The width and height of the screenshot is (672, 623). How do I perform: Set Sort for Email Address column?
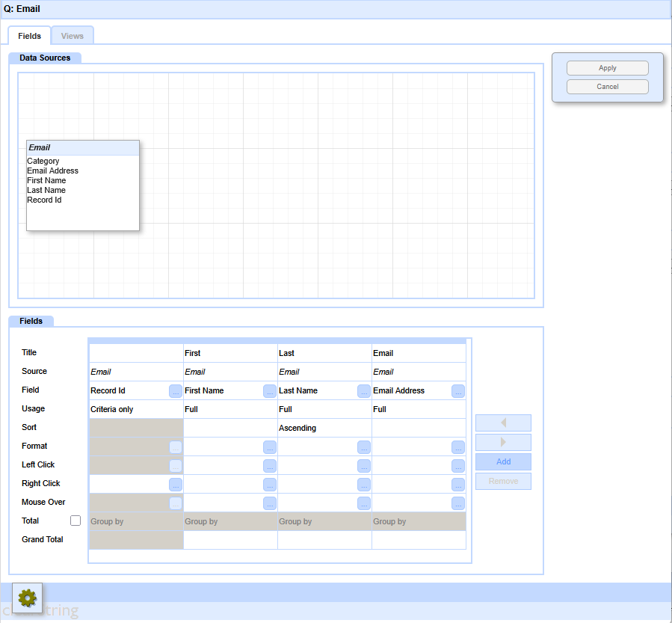click(419, 428)
